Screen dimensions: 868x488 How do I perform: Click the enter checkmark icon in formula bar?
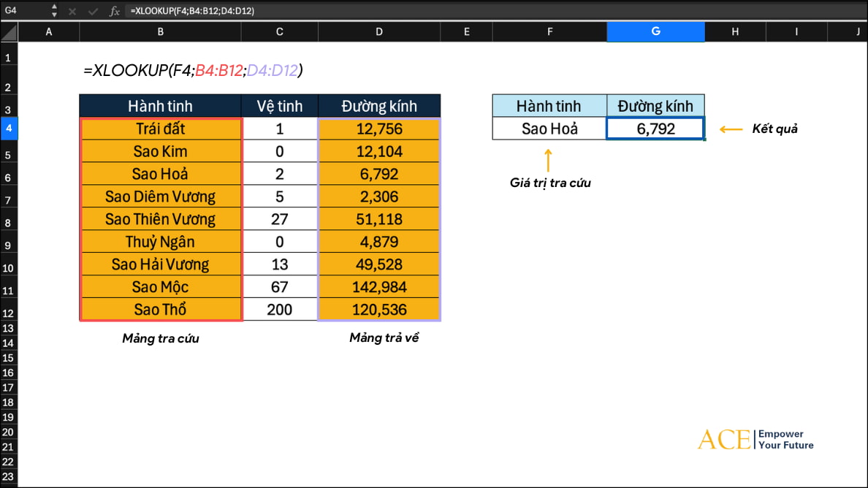click(93, 11)
